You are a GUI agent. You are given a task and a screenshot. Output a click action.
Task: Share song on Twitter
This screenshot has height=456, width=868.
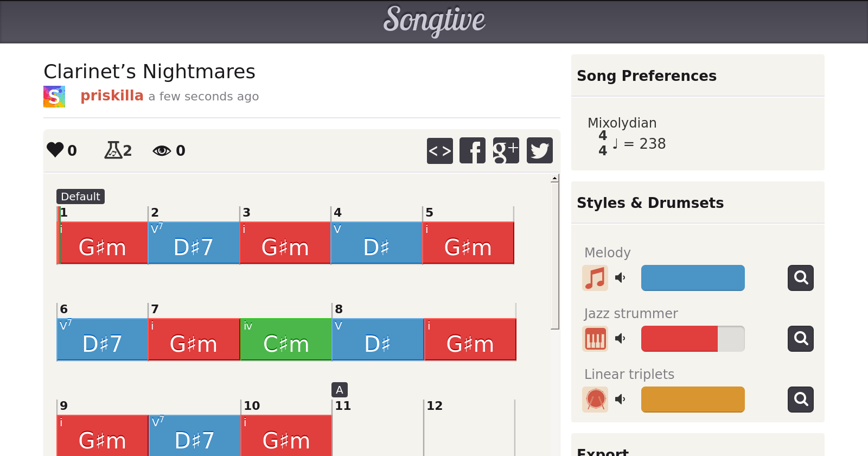[x=539, y=150]
